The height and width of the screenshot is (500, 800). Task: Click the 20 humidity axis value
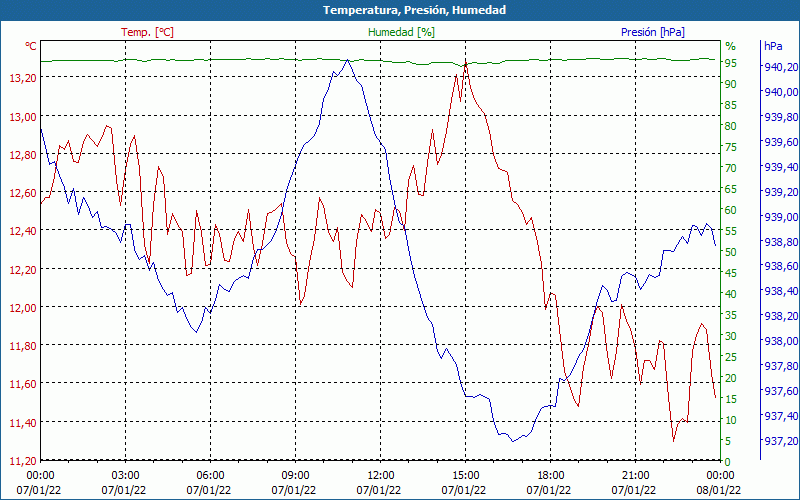pos(731,378)
